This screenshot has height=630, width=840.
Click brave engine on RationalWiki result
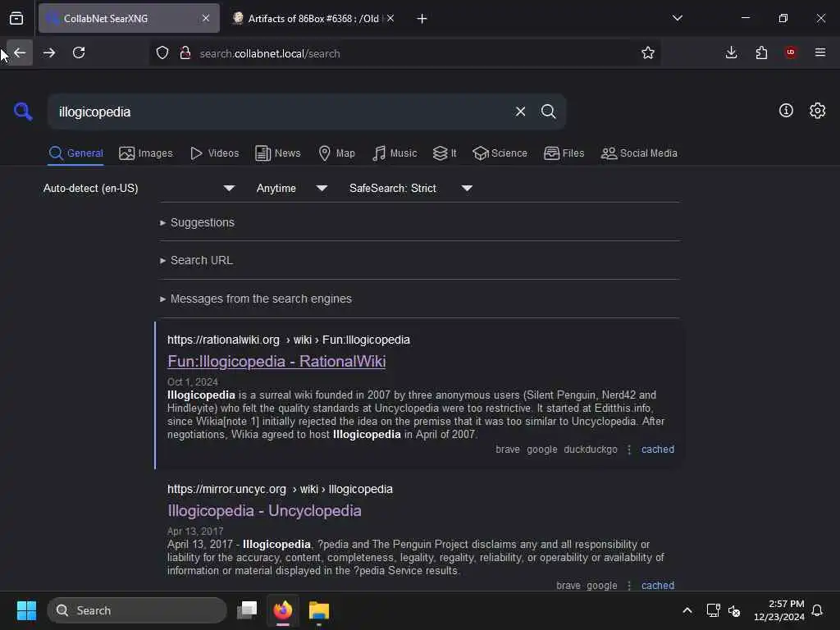tap(507, 450)
